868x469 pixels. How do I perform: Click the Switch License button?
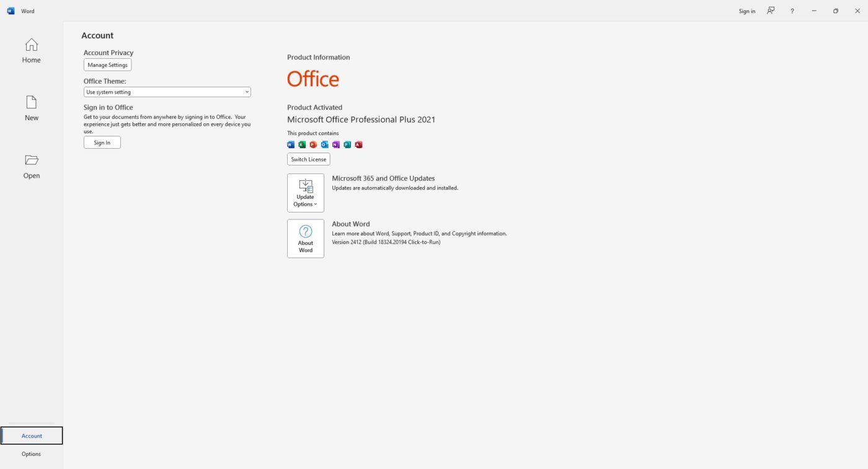point(309,159)
